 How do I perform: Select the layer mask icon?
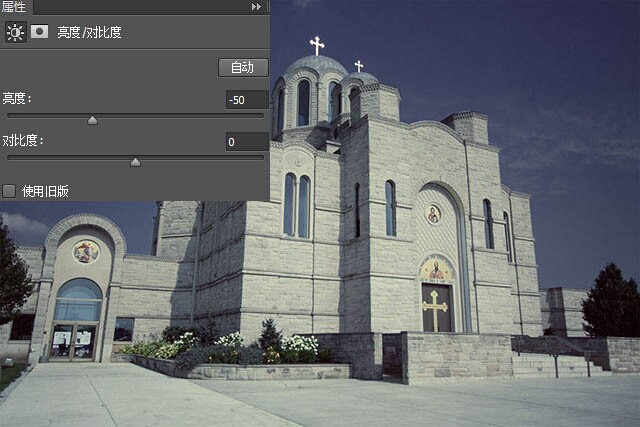tap(40, 31)
